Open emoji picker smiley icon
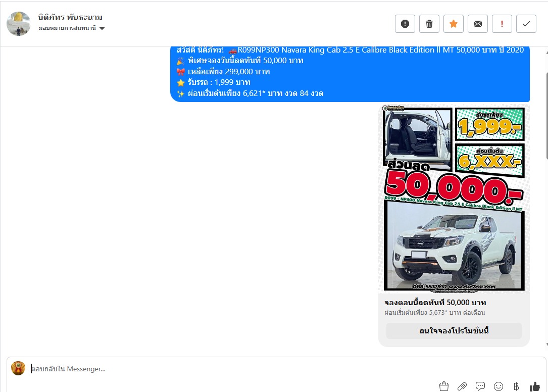The width and height of the screenshot is (548, 392). click(x=499, y=386)
